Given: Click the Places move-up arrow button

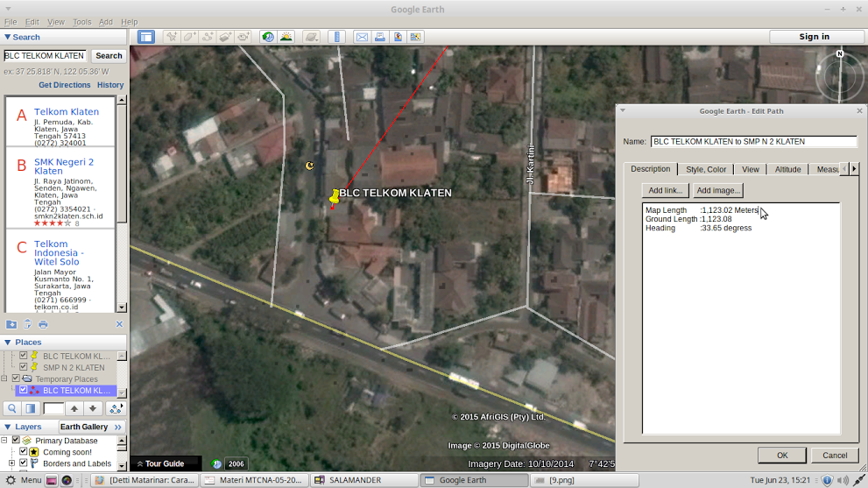Looking at the screenshot, I should coord(74,408).
